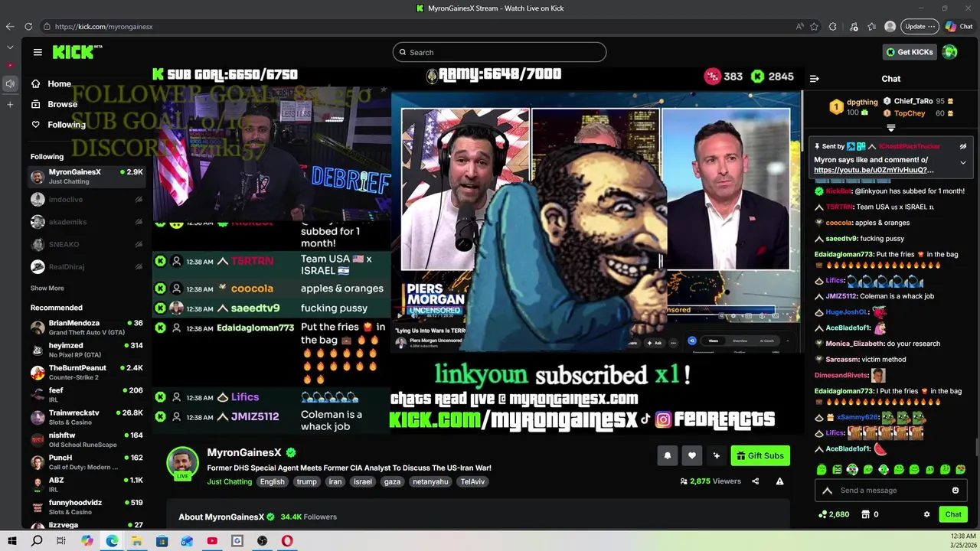This screenshot has height=551, width=980.
Task: Open emoji picker in message box
Action: pyautogui.click(x=955, y=491)
